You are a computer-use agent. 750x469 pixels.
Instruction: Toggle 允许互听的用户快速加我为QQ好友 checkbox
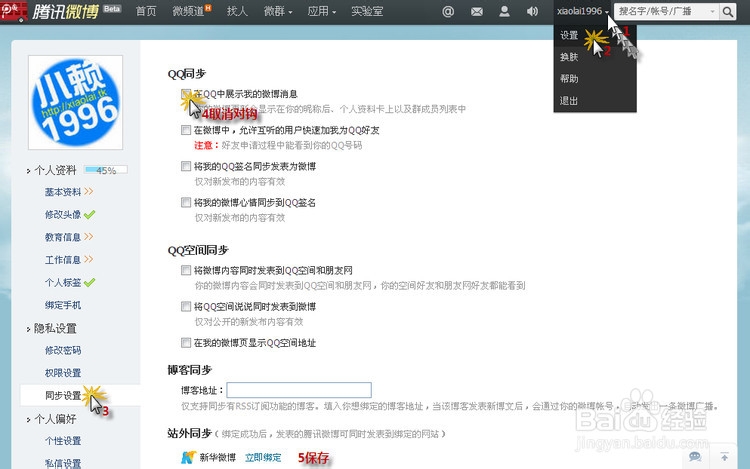pyautogui.click(x=186, y=130)
